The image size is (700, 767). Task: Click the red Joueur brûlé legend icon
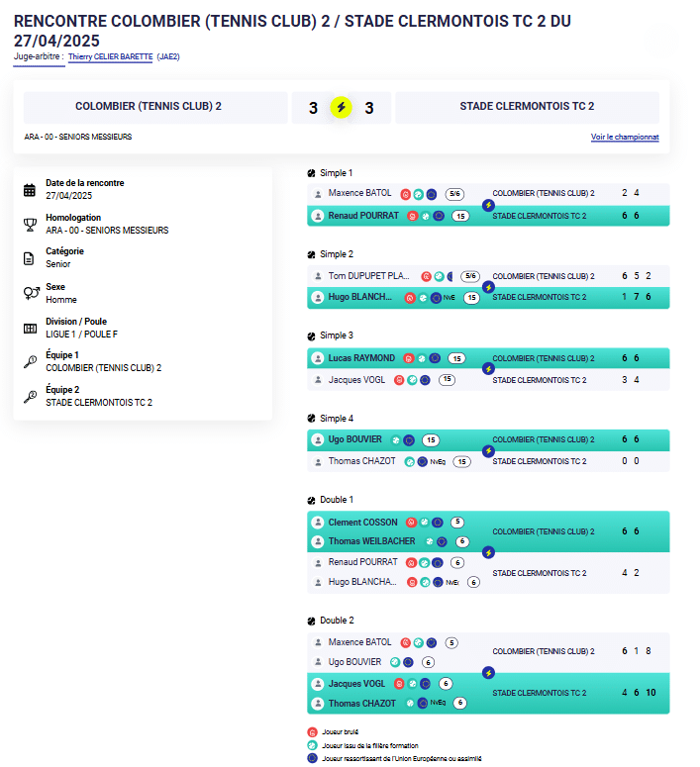click(x=312, y=732)
